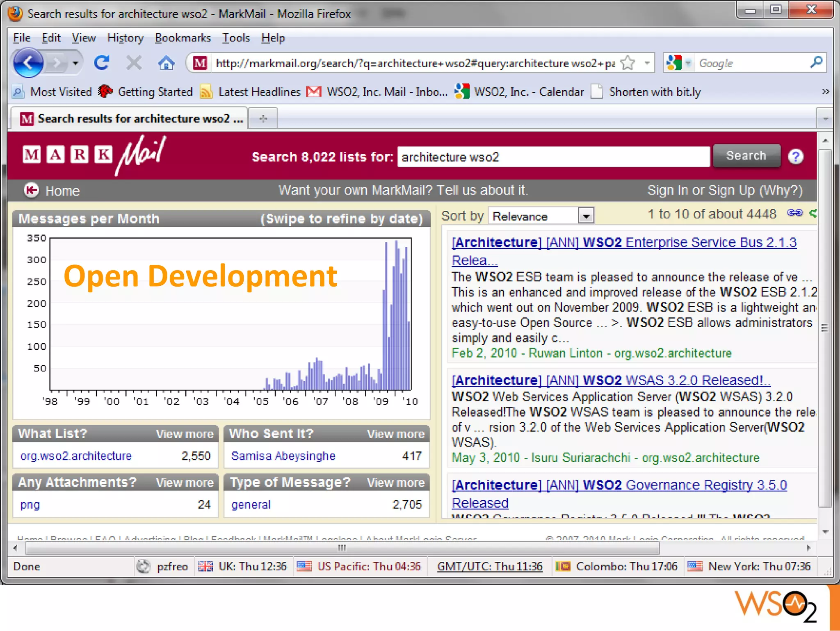Image resolution: width=840 pixels, height=631 pixels.
Task: Click View more in Who Sent It? panel
Action: (x=395, y=434)
